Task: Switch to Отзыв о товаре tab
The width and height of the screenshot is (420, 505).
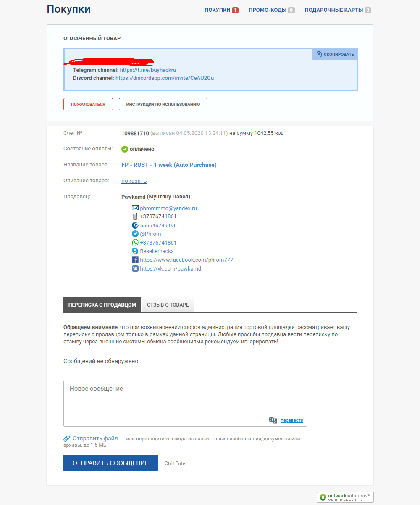Action: pyautogui.click(x=168, y=305)
